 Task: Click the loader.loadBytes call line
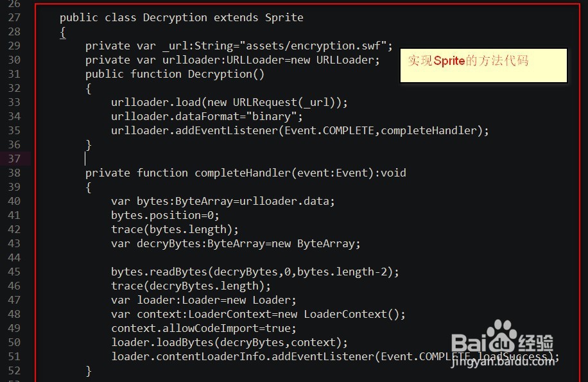click(x=229, y=342)
